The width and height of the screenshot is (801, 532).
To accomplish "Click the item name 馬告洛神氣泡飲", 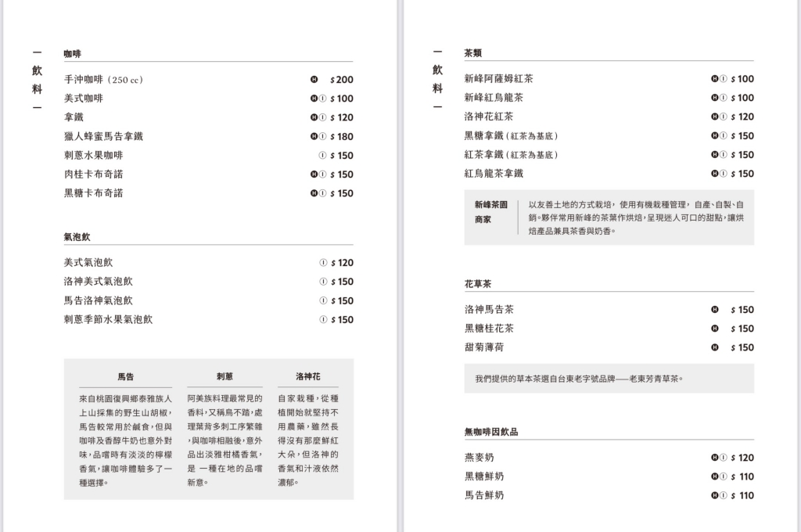I will pyautogui.click(x=98, y=300).
